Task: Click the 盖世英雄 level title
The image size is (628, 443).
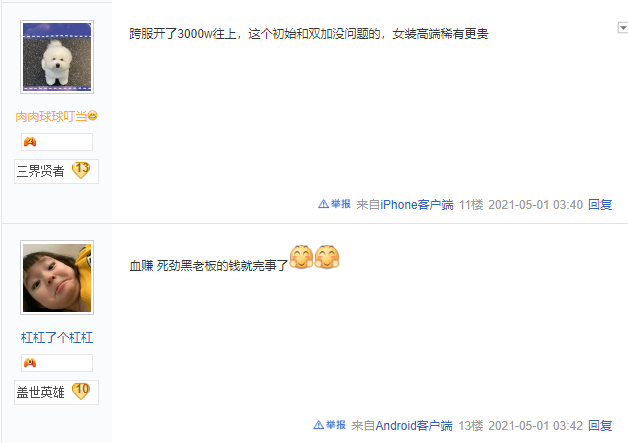Action: 40,392
